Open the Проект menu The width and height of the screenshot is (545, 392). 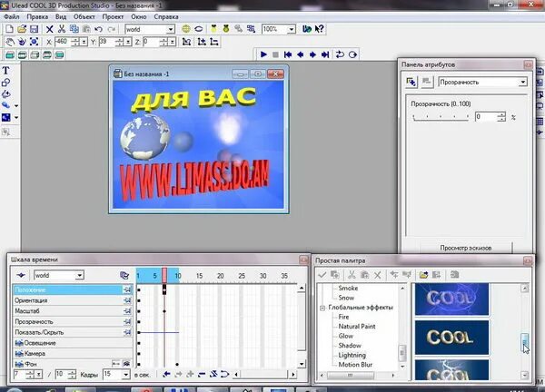113,16
